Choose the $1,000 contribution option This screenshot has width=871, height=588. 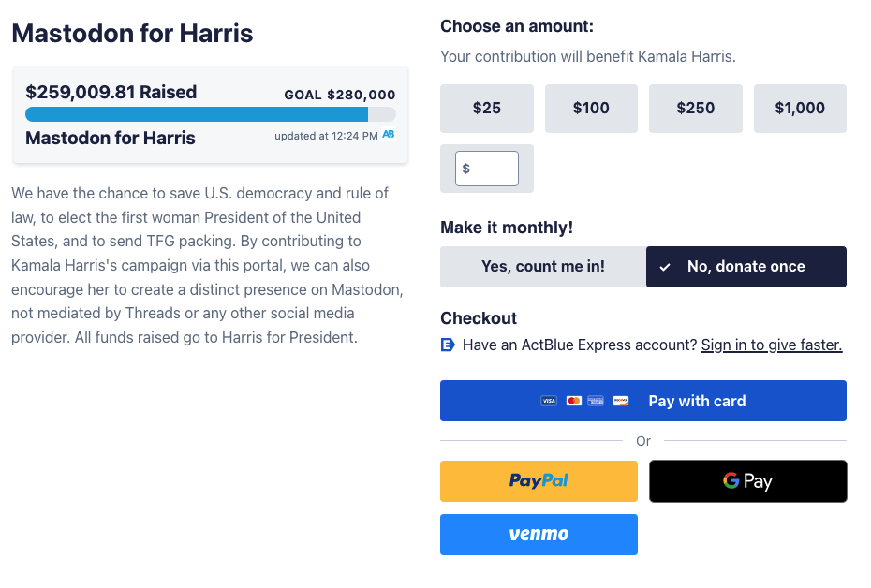[x=800, y=109]
